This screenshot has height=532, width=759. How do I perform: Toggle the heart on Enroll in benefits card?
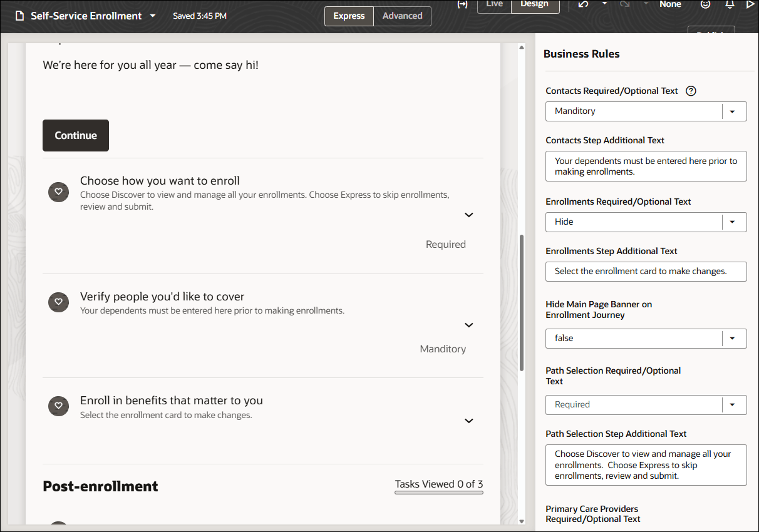click(58, 406)
